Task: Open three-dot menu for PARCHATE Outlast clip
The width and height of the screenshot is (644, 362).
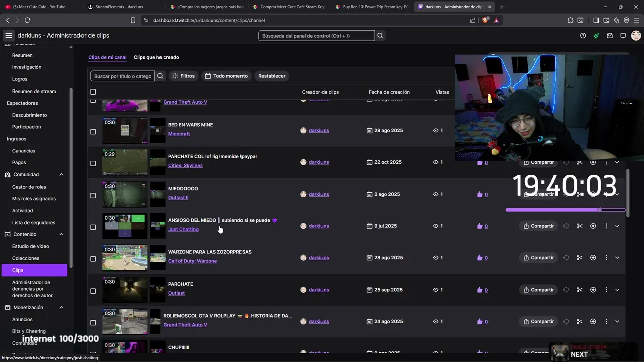Action: [606, 290]
